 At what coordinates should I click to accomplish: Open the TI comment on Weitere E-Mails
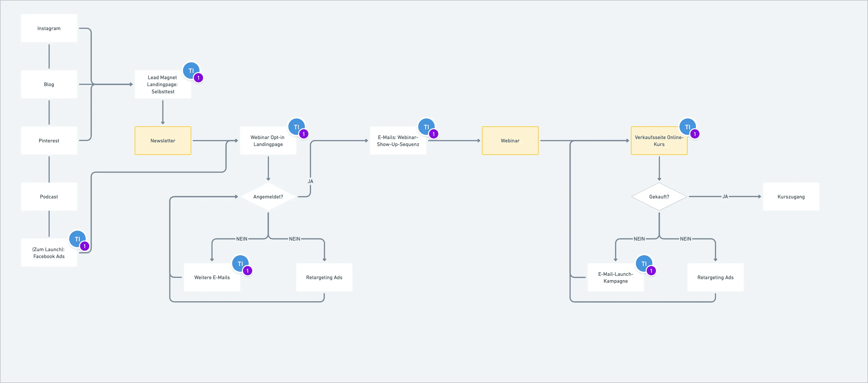(241, 263)
